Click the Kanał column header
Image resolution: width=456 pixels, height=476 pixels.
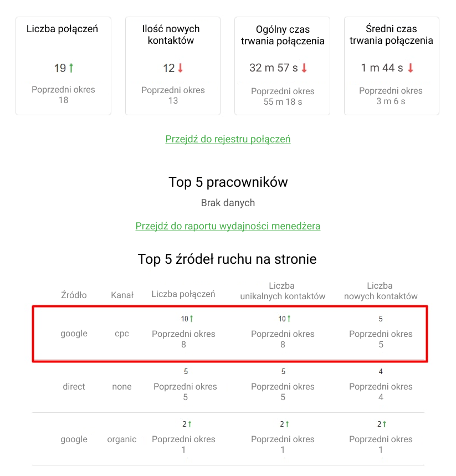point(122,295)
